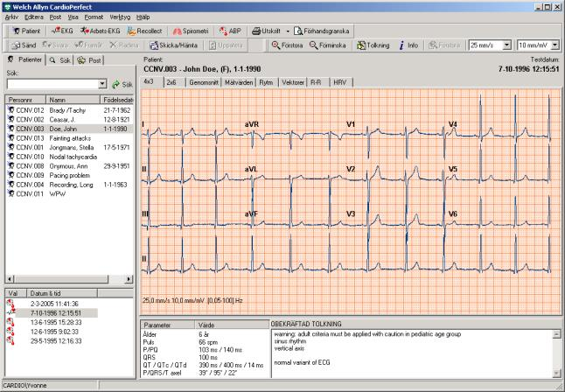Launch Arbets-EKG from the toolbar

pyautogui.click(x=101, y=31)
